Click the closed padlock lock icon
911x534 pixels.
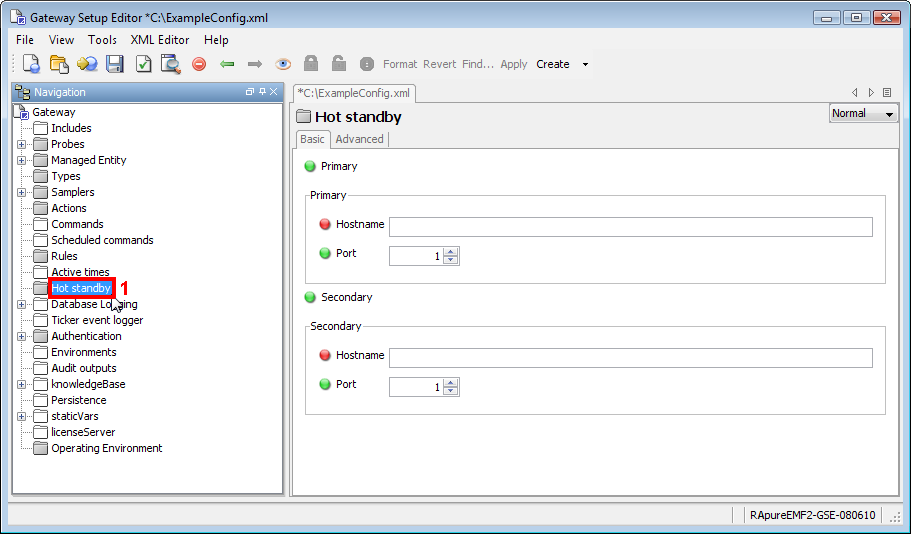[311, 64]
